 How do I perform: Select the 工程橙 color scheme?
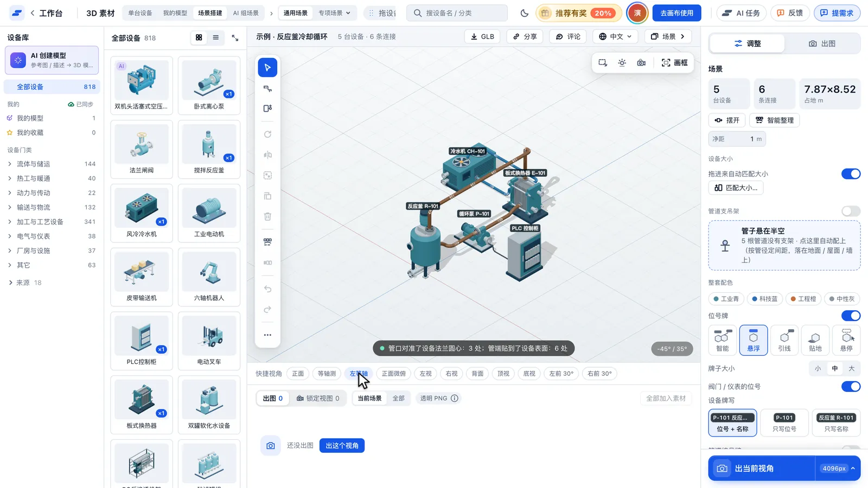tap(803, 299)
